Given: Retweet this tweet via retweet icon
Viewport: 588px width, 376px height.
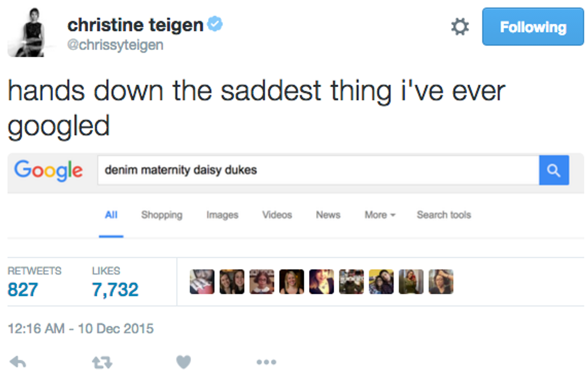Looking at the screenshot, I should point(102,362).
